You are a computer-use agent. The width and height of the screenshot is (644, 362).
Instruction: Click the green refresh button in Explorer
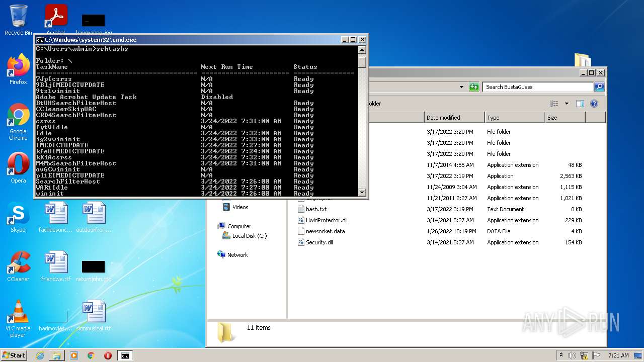click(x=473, y=87)
